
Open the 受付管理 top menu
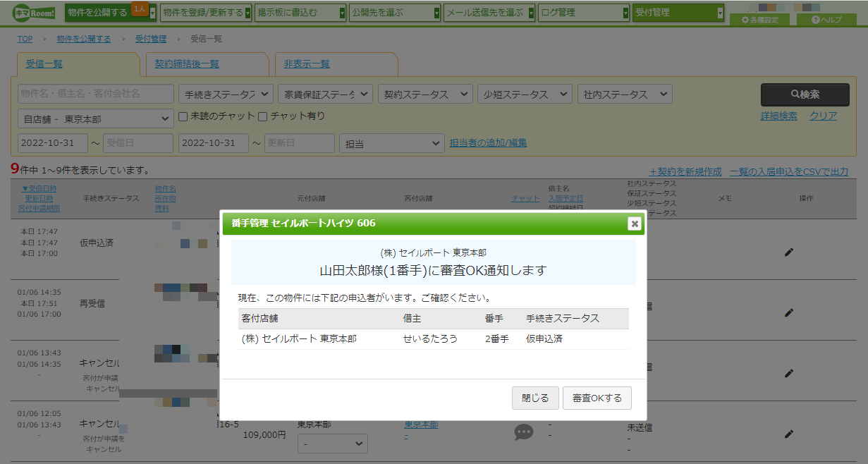[678, 13]
